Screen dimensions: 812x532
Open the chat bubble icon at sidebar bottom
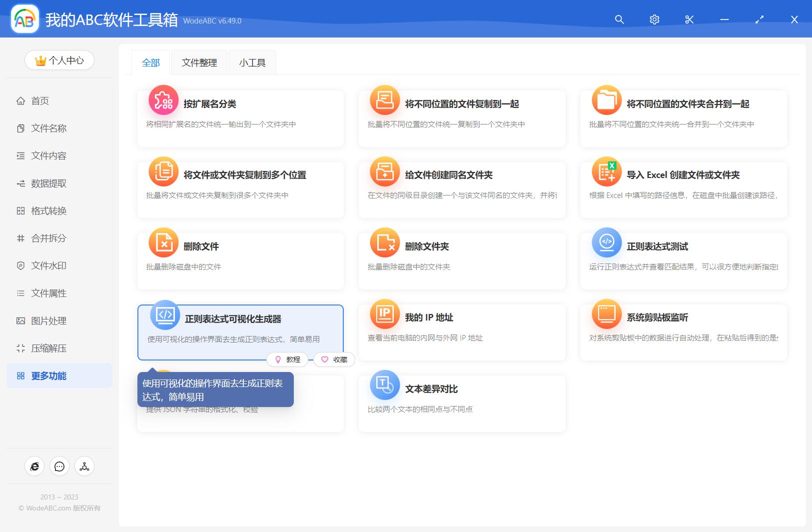59,466
